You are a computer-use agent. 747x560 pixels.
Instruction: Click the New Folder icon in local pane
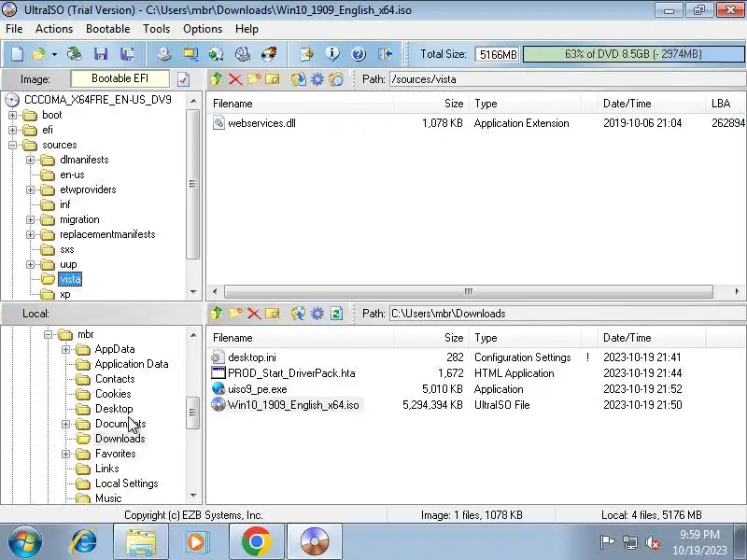(235, 314)
